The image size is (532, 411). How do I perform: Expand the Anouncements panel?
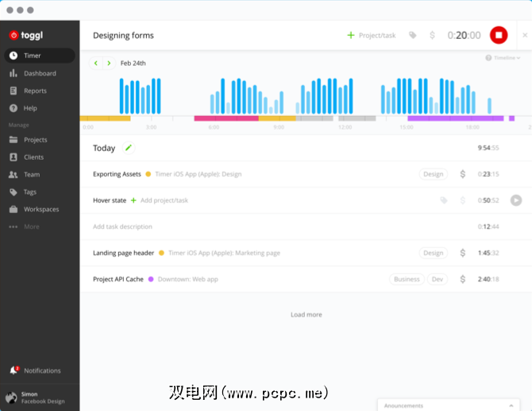[x=449, y=405]
